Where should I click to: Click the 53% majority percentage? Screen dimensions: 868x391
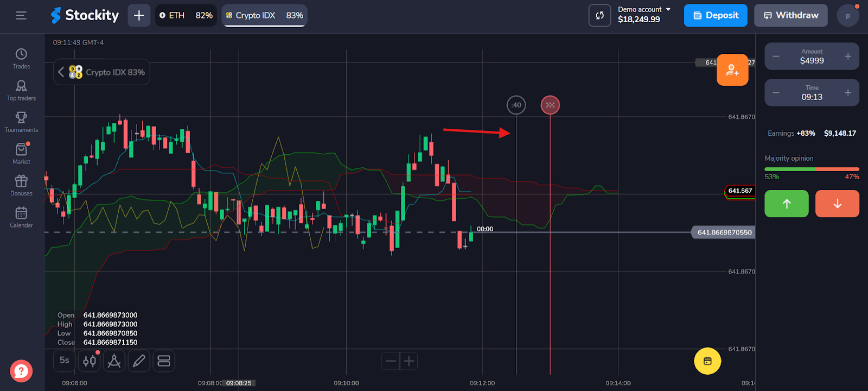[771, 176]
